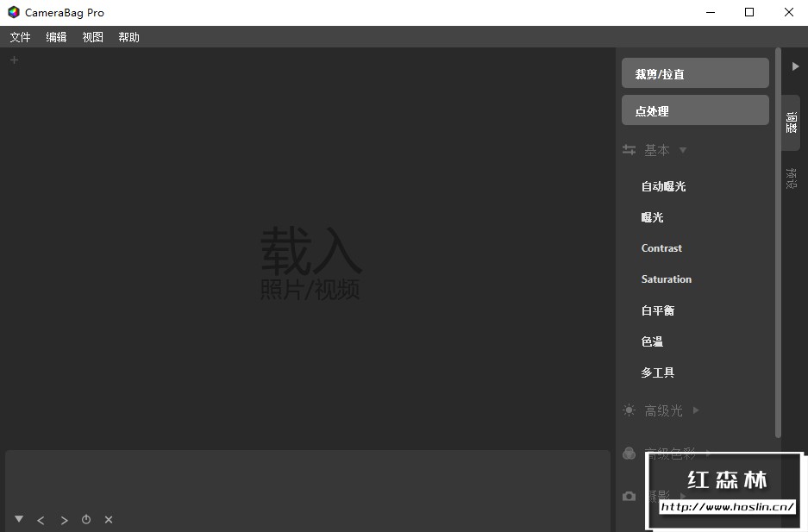
Task: Open the 帮助 menu
Action: point(128,37)
